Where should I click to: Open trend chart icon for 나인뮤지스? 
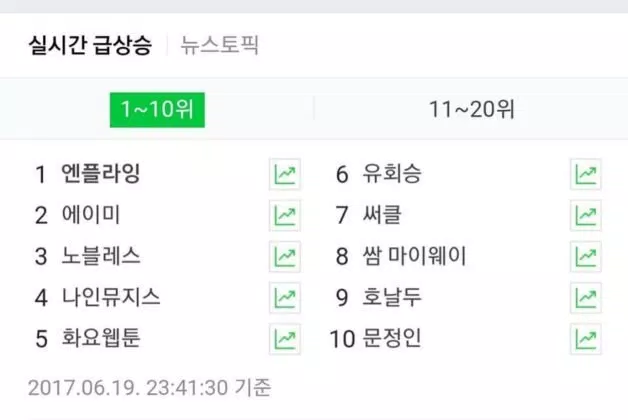coord(285,298)
